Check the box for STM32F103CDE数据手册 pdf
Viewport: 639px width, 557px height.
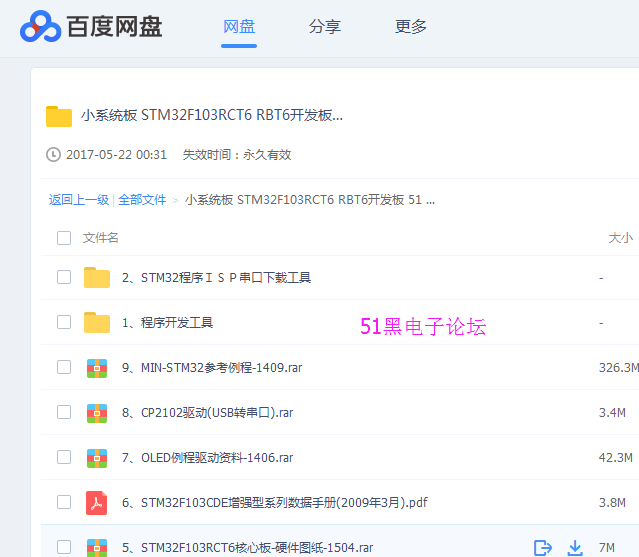pos(64,502)
